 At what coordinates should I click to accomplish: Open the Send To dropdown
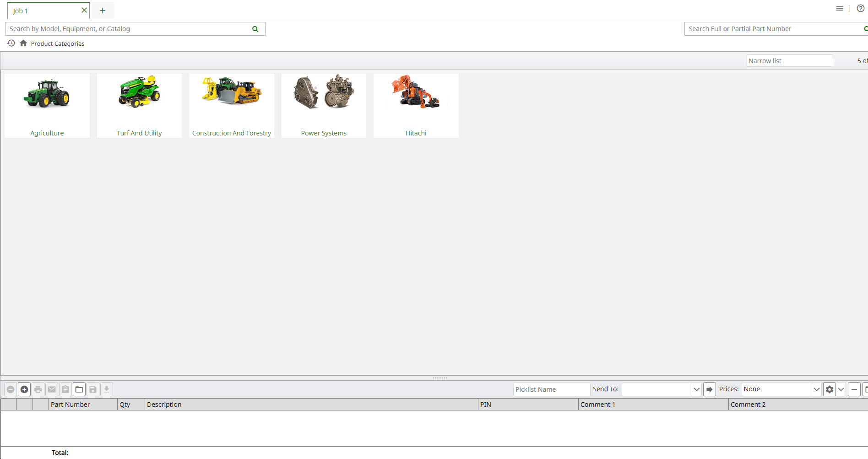tap(696, 389)
